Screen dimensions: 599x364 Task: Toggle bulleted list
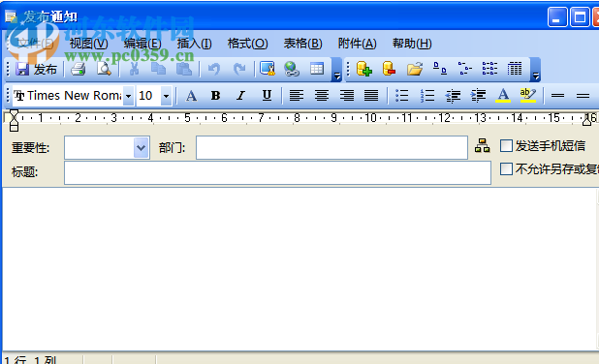401,96
